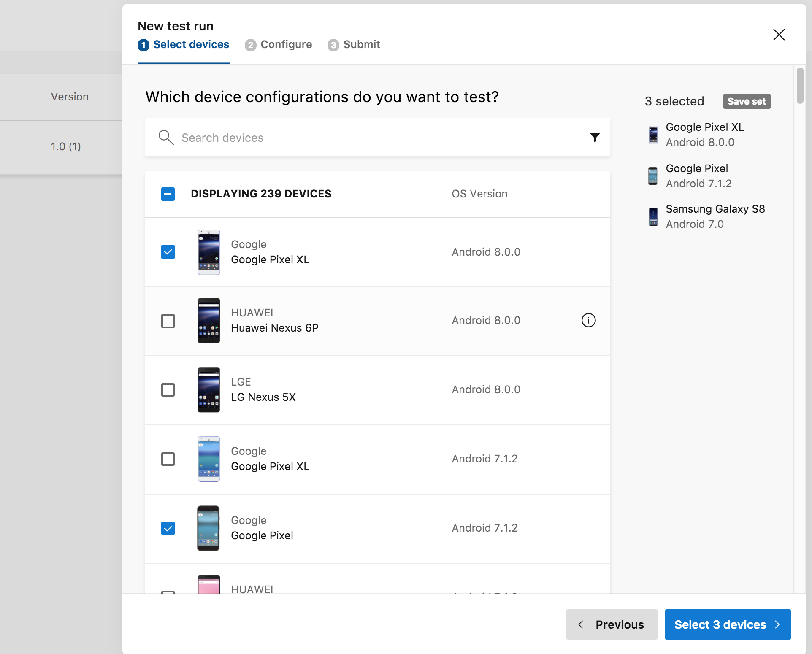Click step 2 circle number icon

(250, 45)
